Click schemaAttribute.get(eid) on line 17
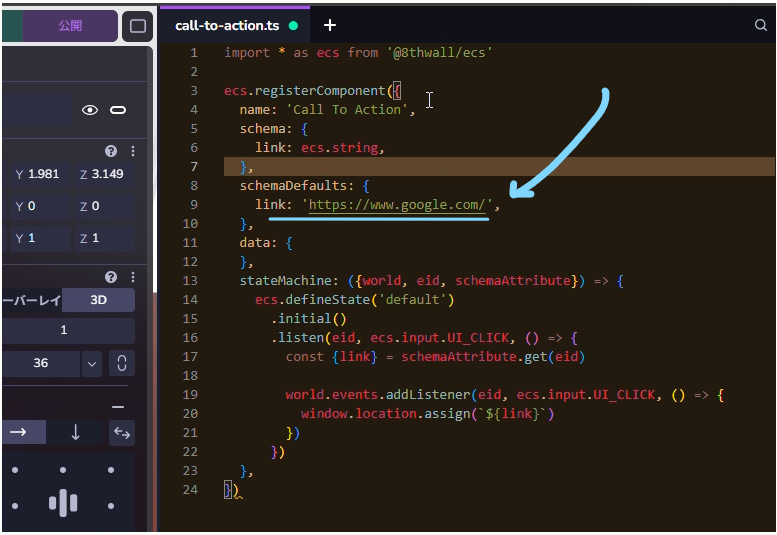The image size is (777, 535). pyautogui.click(x=493, y=357)
